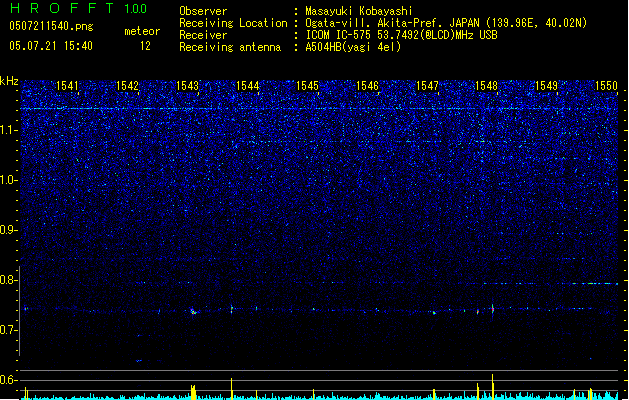
Task: Click the 'Receiving antenna' field label
Action: (230, 47)
